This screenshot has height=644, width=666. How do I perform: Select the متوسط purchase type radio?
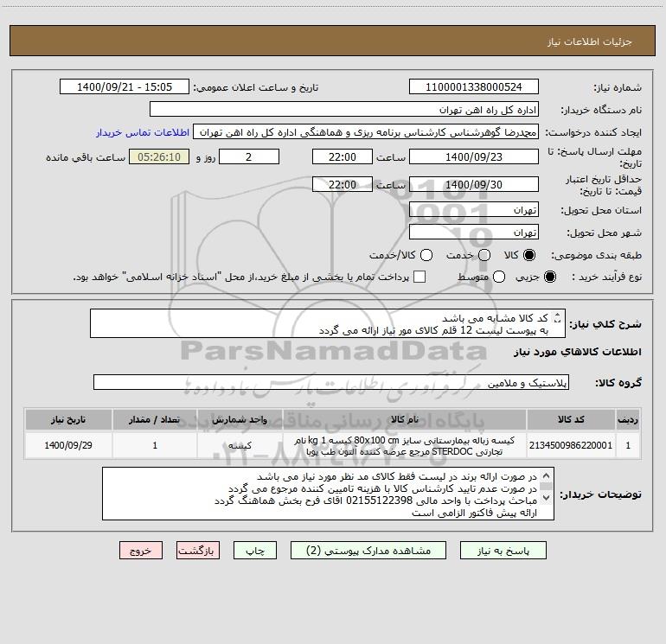499,277
